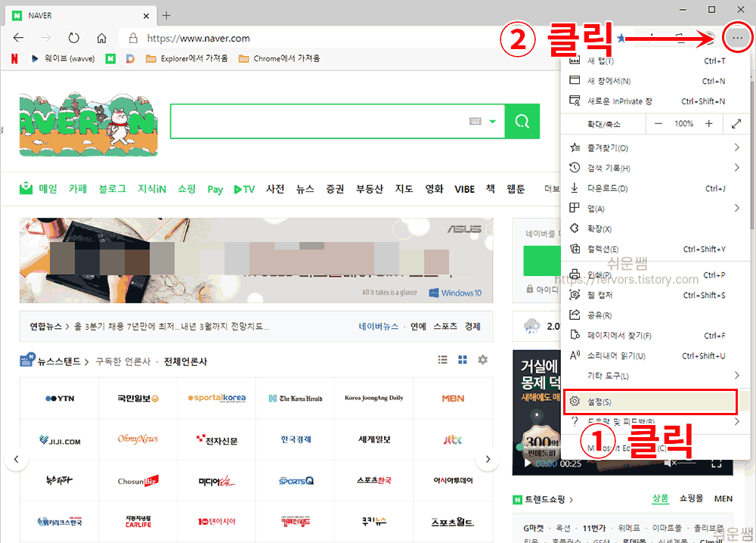This screenshot has width=756, height=543.
Task: Open a new browser tab
Action: click(x=166, y=15)
